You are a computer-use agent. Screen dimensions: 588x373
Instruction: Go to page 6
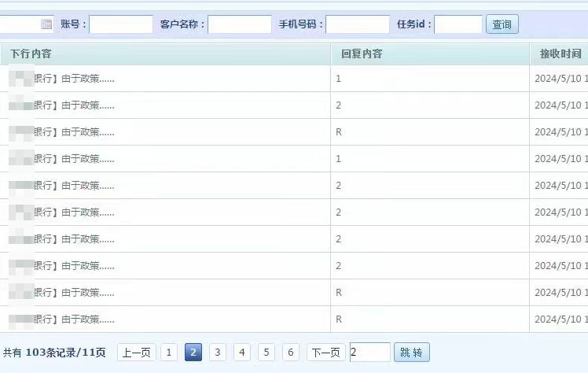pyautogui.click(x=291, y=353)
